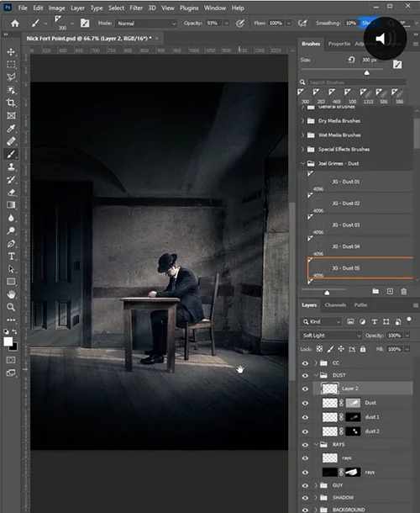
Task: Select the Gradient tool
Action: pyautogui.click(x=11, y=205)
